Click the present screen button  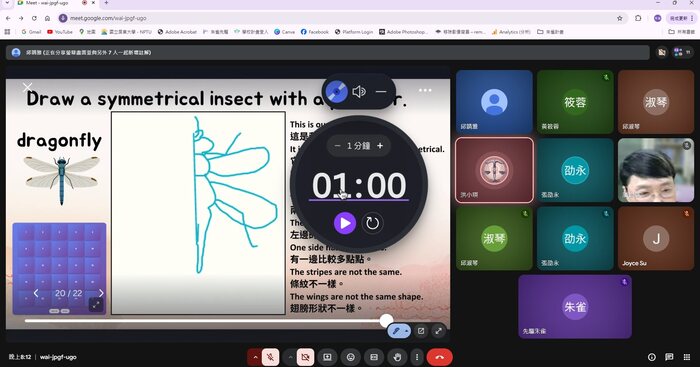(327, 357)
